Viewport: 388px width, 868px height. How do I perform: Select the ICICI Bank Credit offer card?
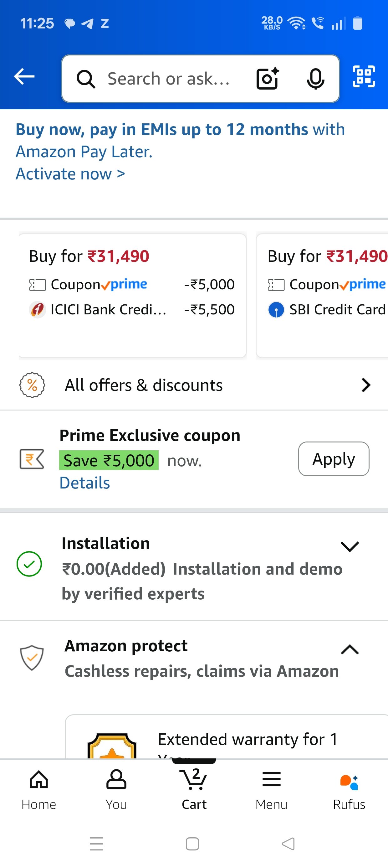pos(132,296)
